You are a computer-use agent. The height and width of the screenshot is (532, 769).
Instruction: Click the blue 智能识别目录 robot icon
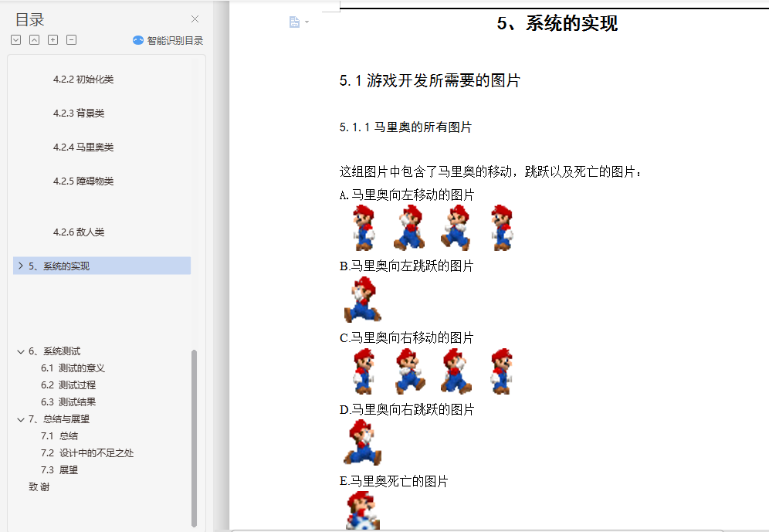point(137,40)
